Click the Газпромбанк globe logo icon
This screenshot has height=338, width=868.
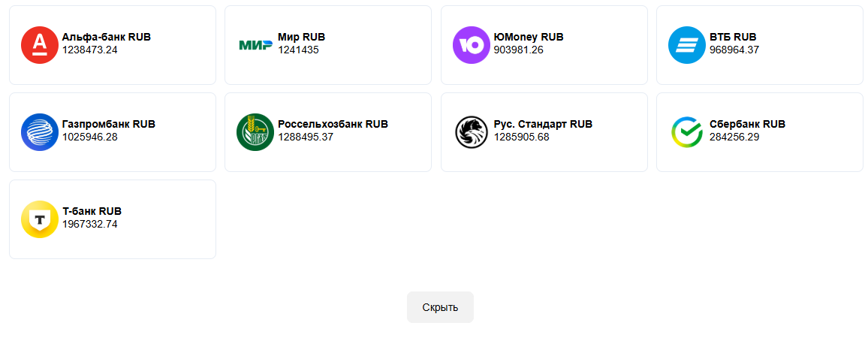[39, 132]
